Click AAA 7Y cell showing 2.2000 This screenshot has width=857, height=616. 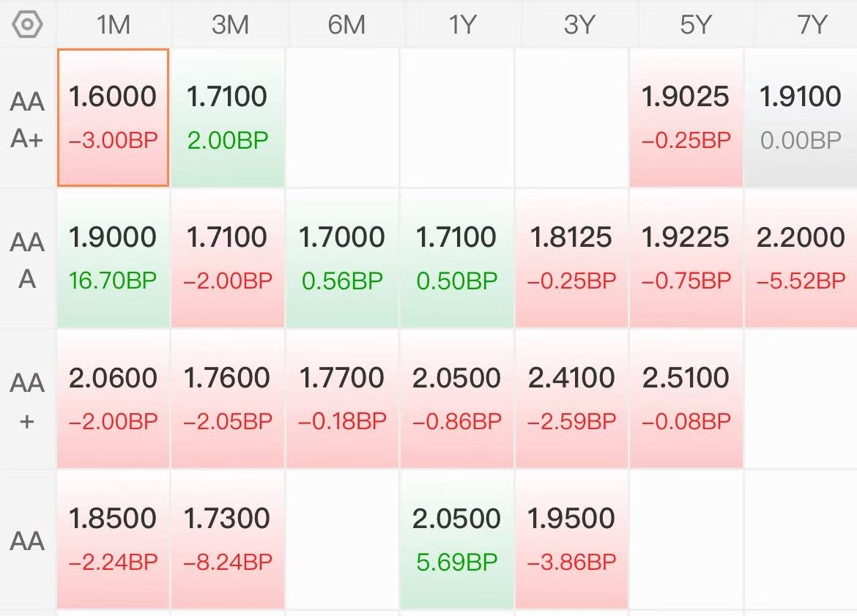801,258
